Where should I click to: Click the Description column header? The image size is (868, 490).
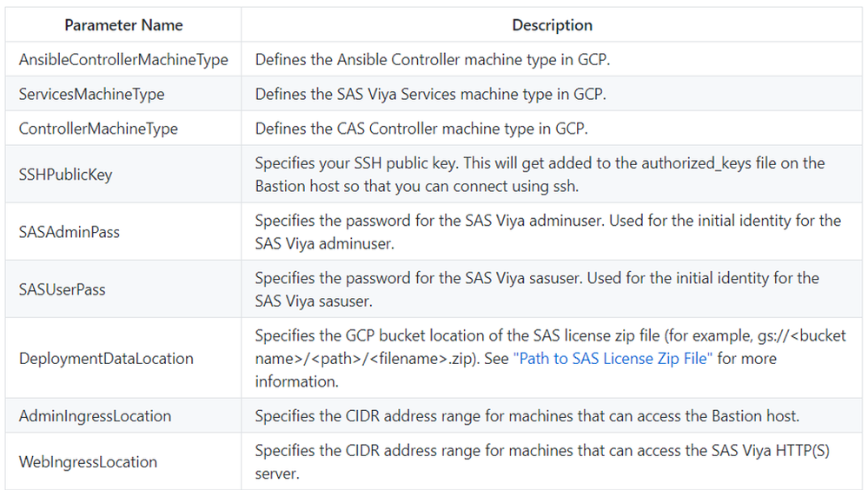click(553, 25)
